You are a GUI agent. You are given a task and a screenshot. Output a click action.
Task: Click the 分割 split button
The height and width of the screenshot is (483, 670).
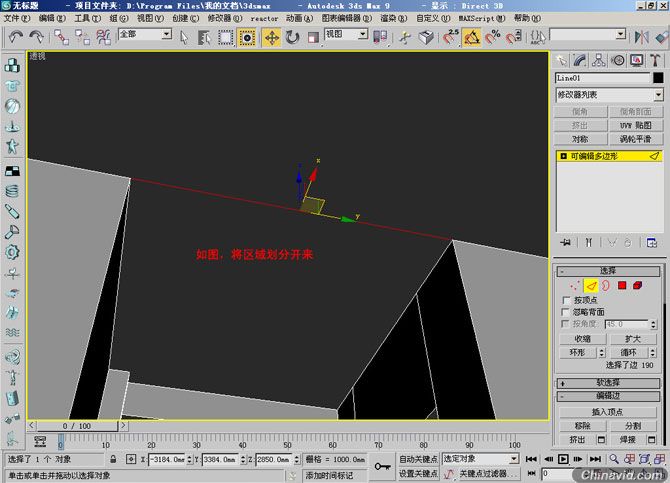point(633,426)
